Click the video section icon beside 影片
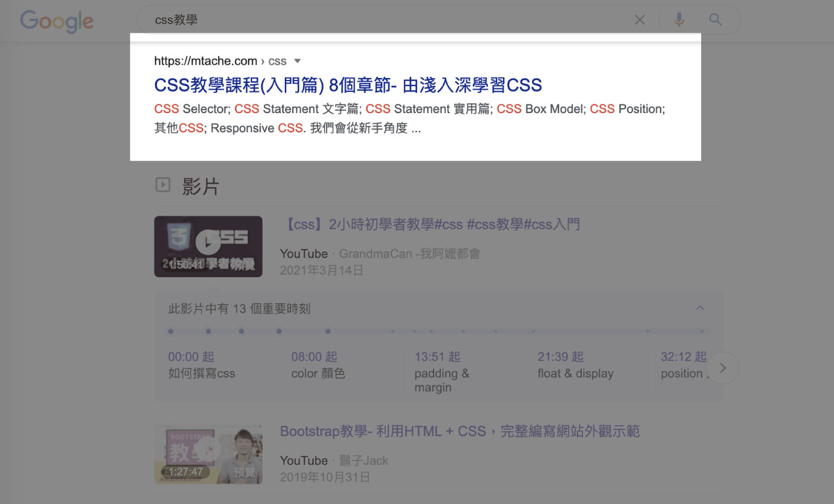834x504 pixels. coord(162,184)
